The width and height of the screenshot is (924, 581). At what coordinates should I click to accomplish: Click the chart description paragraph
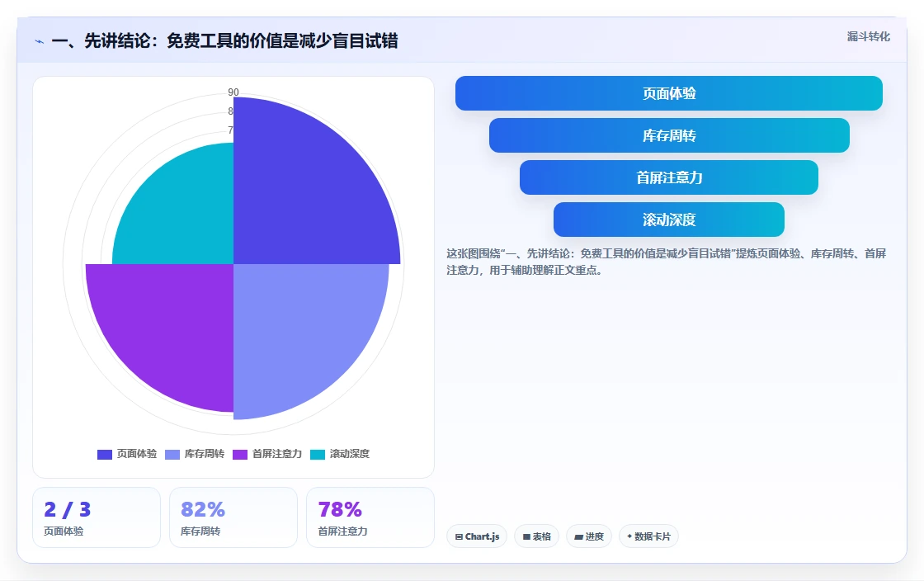(x=666, y=262)
